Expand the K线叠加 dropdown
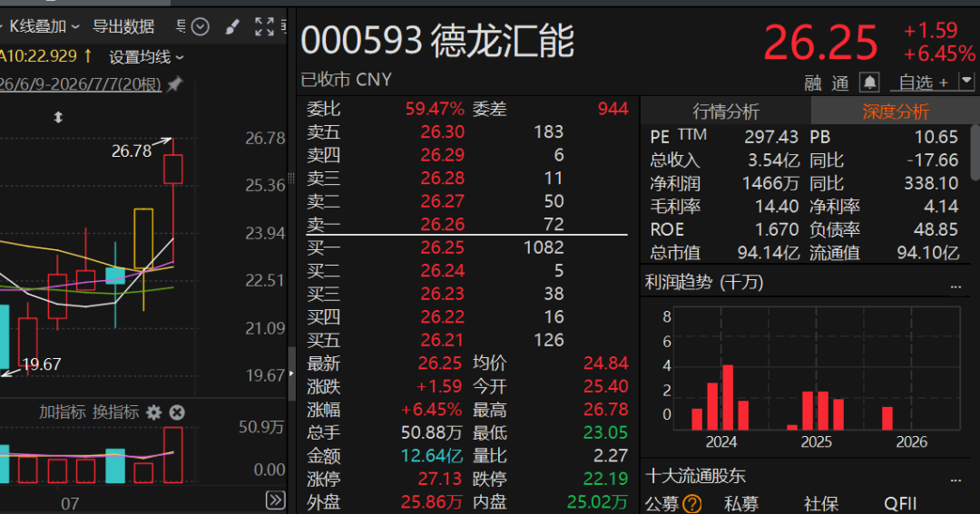The width and height of the screenshot is (980, 514). click(44, 27)
